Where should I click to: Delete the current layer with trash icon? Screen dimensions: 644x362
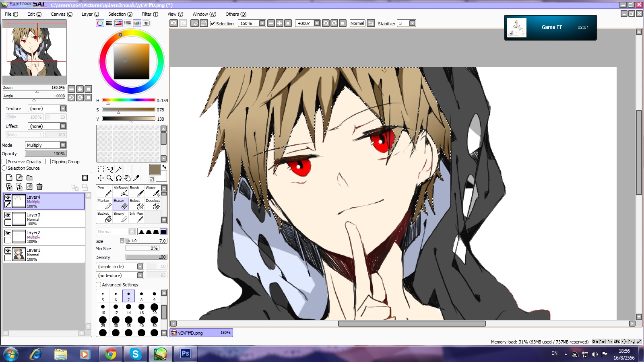point(39,187)
